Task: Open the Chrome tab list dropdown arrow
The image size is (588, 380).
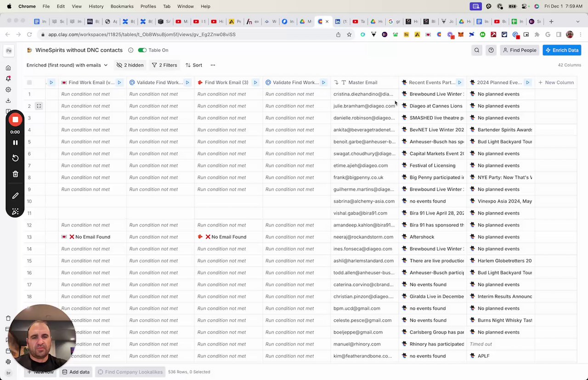Action: coord(578,21)
